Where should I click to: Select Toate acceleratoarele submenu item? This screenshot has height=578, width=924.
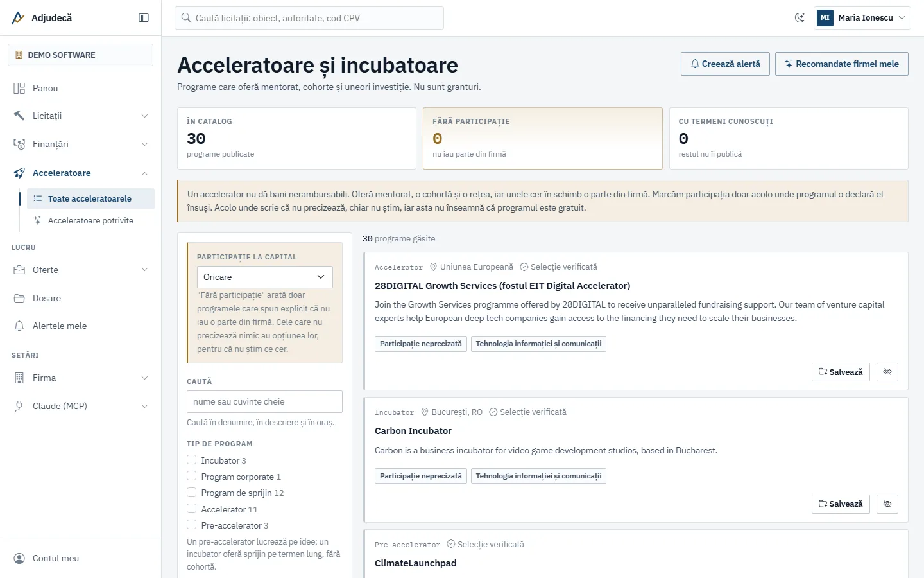(90, 198)
